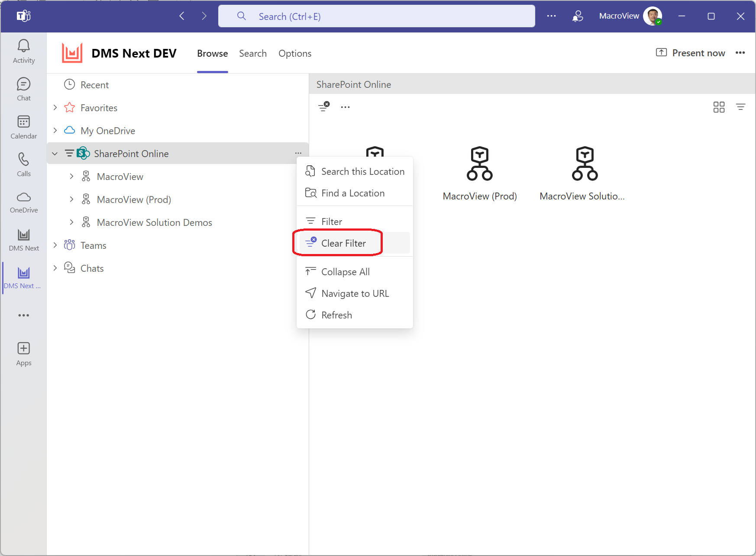Select the MacroView tree item
The height and width of the screenshot is (556, 756).
tap(178, 177)
